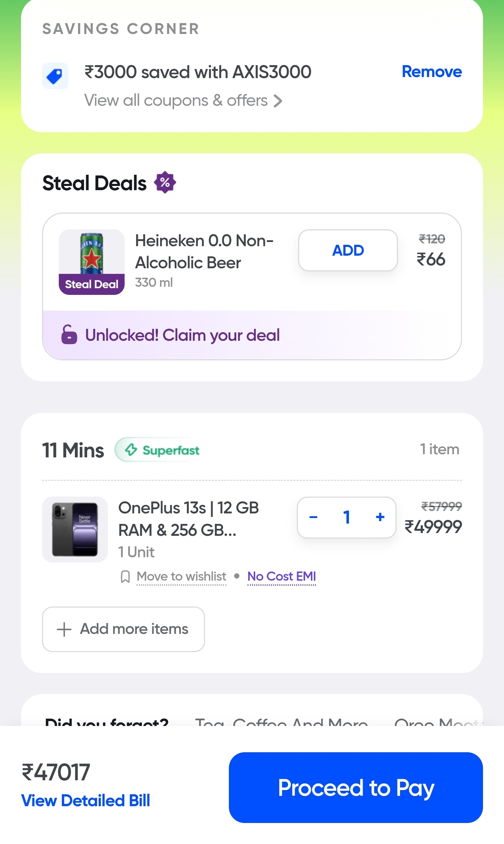Switch to Tea, Coffee And More tab
The height and width of the screenshot is (844, 504).
point(281,721)
